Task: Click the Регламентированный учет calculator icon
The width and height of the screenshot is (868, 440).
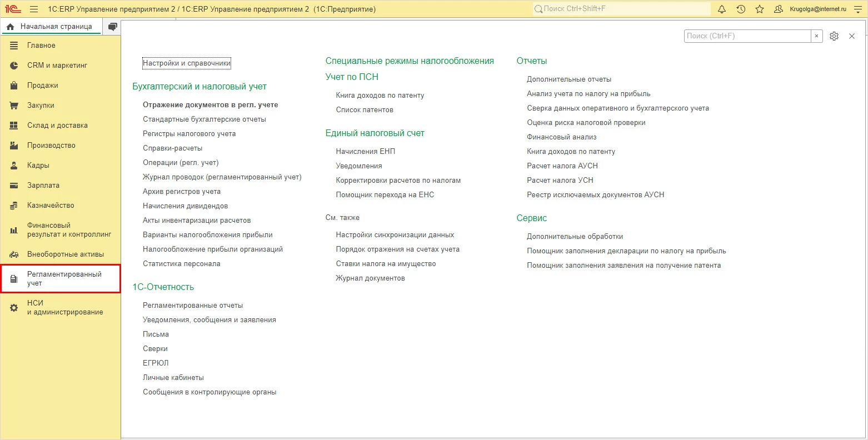Action: point(14,279)
